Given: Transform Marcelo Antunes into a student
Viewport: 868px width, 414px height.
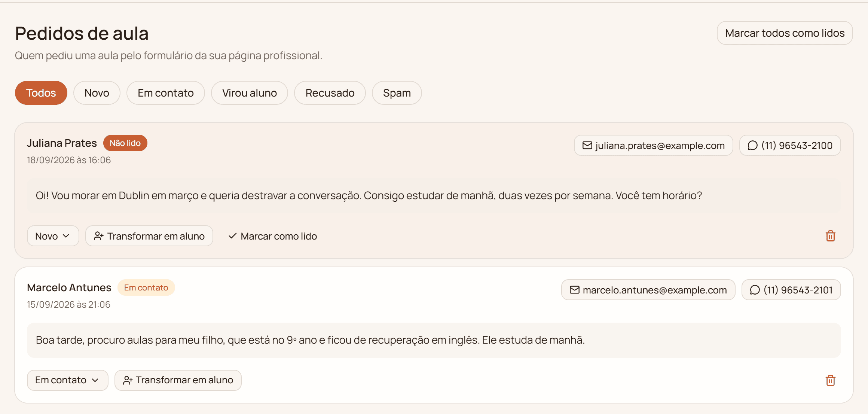Looking at the screenshot, I should pos(178,380).
